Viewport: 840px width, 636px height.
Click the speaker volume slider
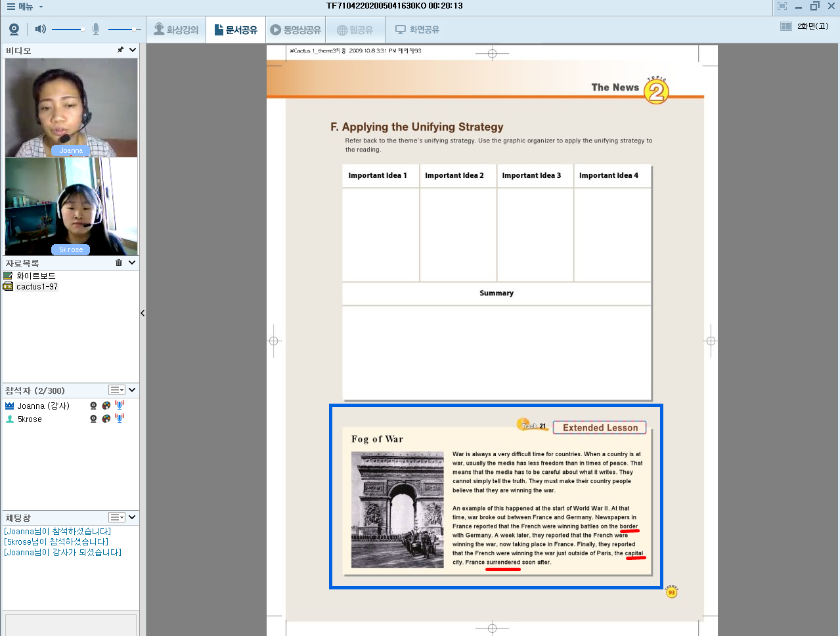pos(68,30)
